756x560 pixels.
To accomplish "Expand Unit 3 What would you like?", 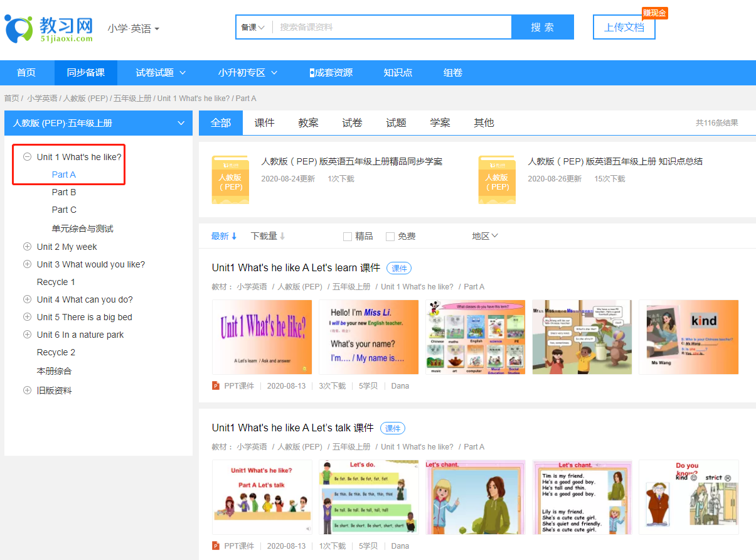I will click(x=27, y=264).
